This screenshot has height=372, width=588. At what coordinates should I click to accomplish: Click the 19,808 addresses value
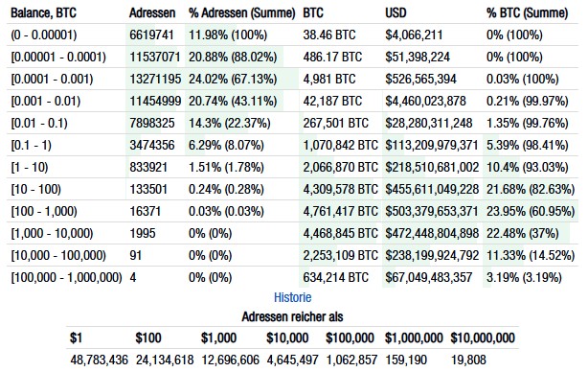(x=468, y=360)
